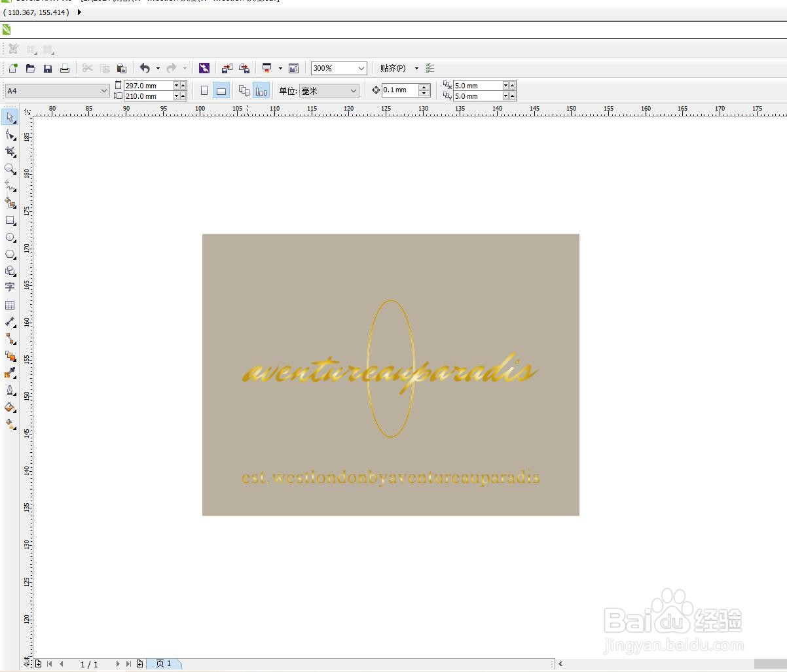Image resolution: width=787 pixels, height=672 pixels.
Task: Switch to the 页 1 page tab
Action: [164, 663]
